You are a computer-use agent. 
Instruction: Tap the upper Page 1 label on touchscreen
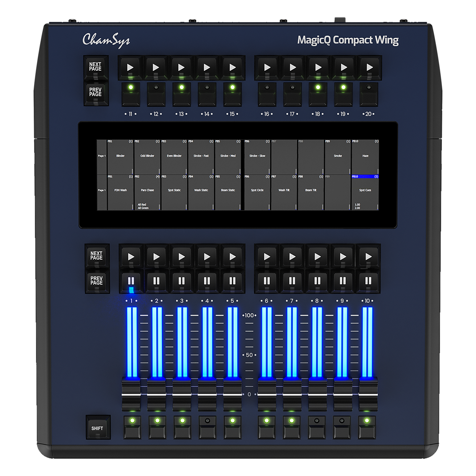tap(101, 155)
